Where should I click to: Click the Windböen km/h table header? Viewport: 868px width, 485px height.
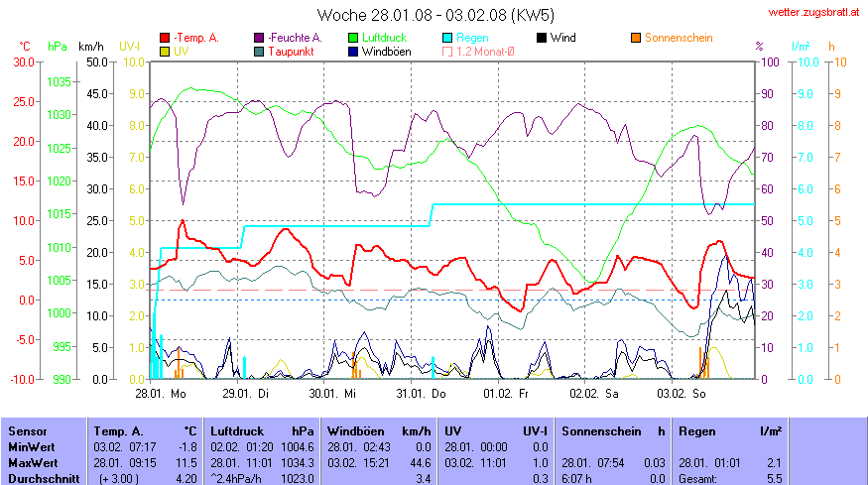378,431
